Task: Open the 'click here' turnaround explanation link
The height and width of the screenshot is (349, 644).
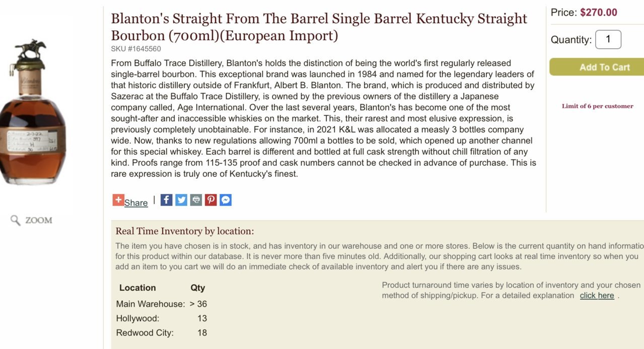Action: (597, 296)
